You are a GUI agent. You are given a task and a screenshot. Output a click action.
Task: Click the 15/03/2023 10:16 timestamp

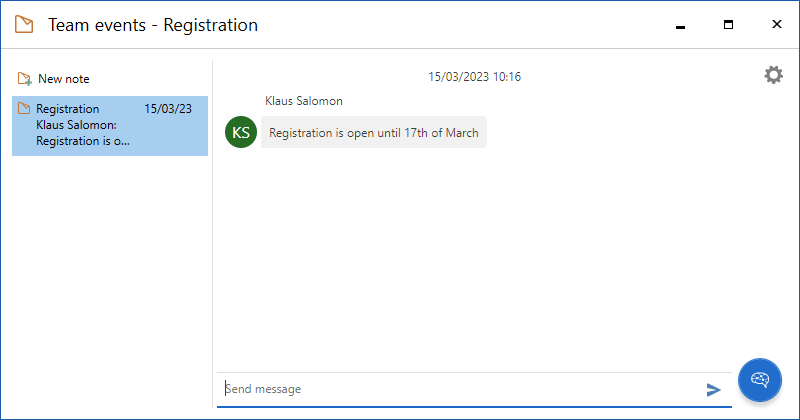pyautogui.click(x=474, y=77)
